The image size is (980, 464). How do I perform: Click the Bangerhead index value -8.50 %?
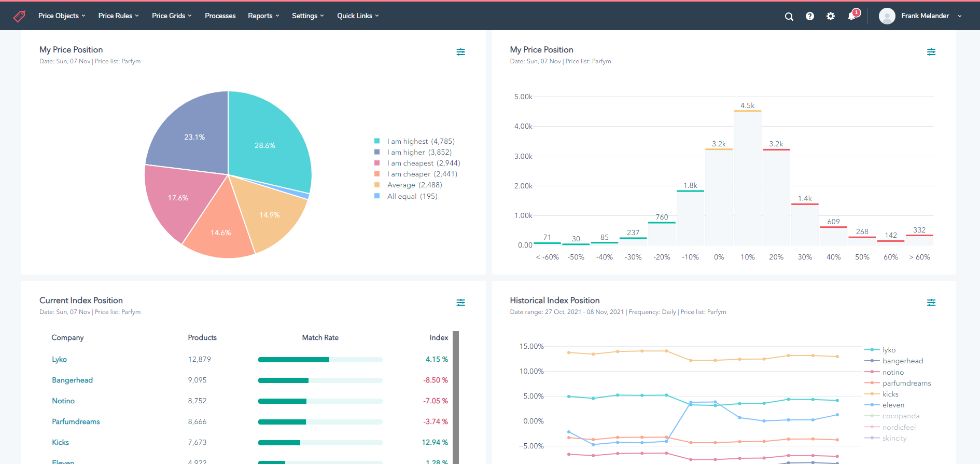[x=436, y=380]
